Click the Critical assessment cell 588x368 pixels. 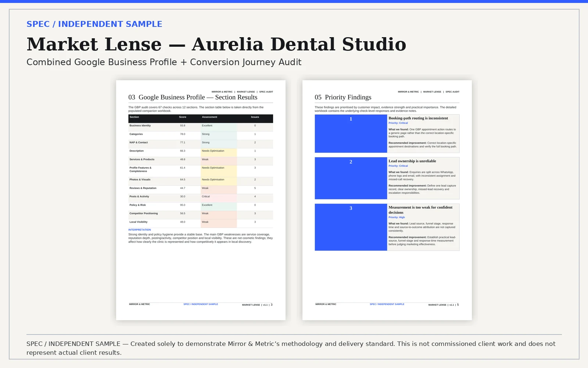click(219, 198)
